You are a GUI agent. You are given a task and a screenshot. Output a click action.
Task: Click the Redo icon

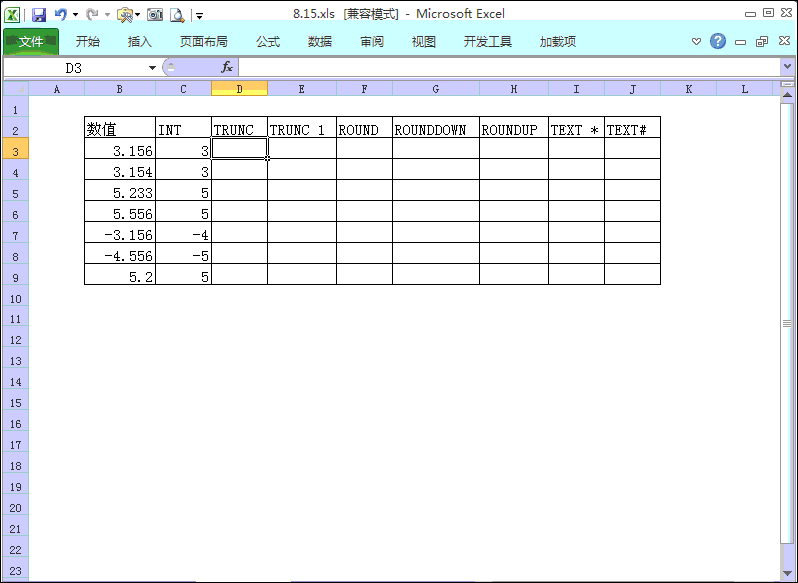(92, 14)
